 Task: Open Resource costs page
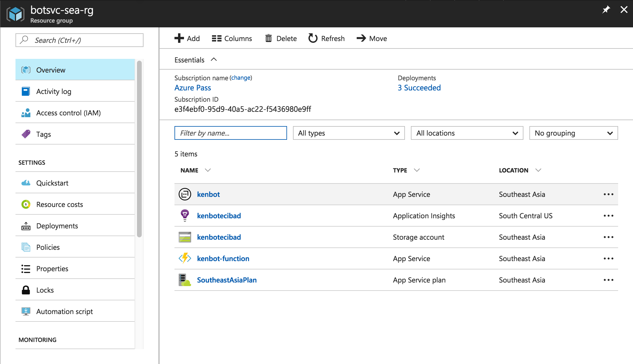pyautogui.click(x=75, y=204)
